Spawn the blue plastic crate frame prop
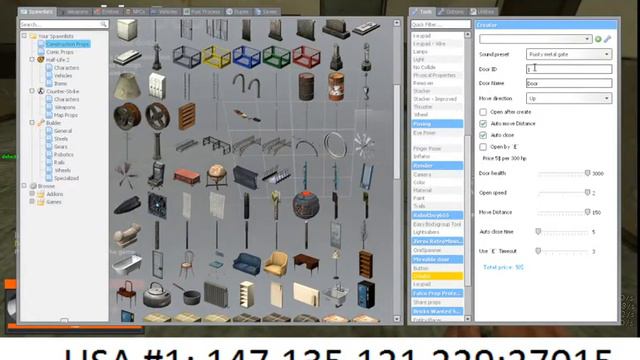 click(x=246, y=57)
